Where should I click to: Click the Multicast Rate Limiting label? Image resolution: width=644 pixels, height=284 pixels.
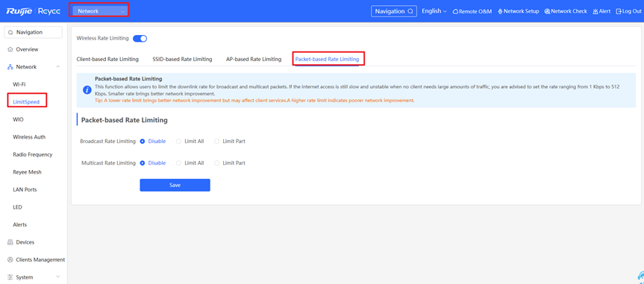[x=108, y=163]
